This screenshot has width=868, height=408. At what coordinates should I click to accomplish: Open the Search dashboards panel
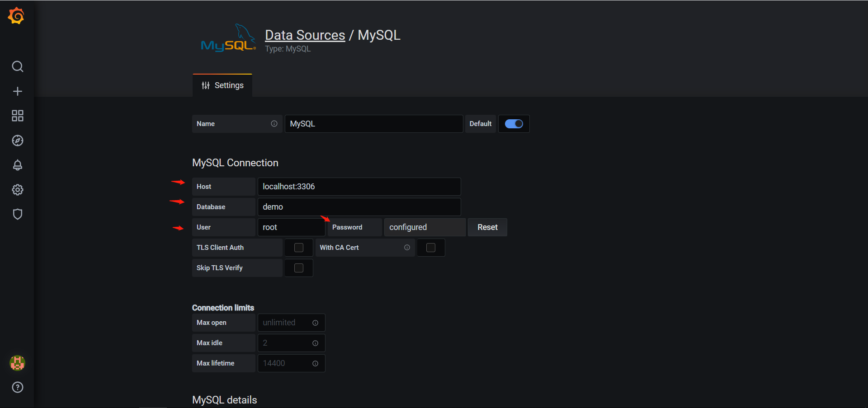pyautogui.click(x=17, y=66)
